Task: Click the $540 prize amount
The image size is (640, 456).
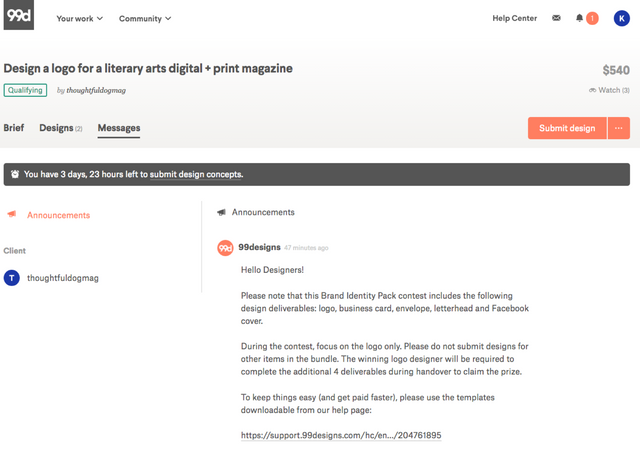Action: pos(616,70)
